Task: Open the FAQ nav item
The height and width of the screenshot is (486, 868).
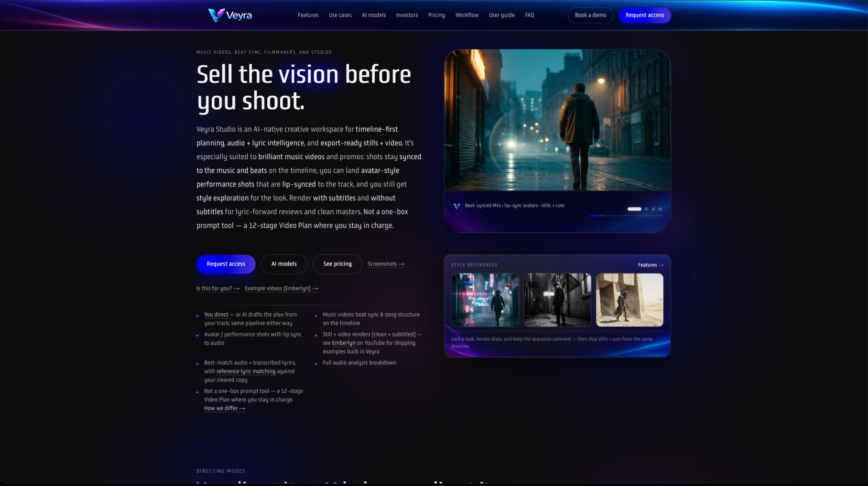Action: click(x=530, y=15)
